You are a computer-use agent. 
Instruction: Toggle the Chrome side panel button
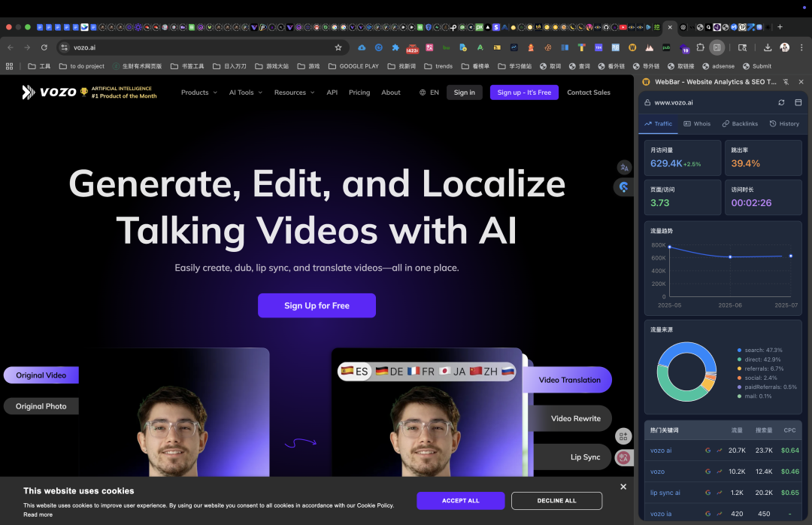tap(717, 47)
